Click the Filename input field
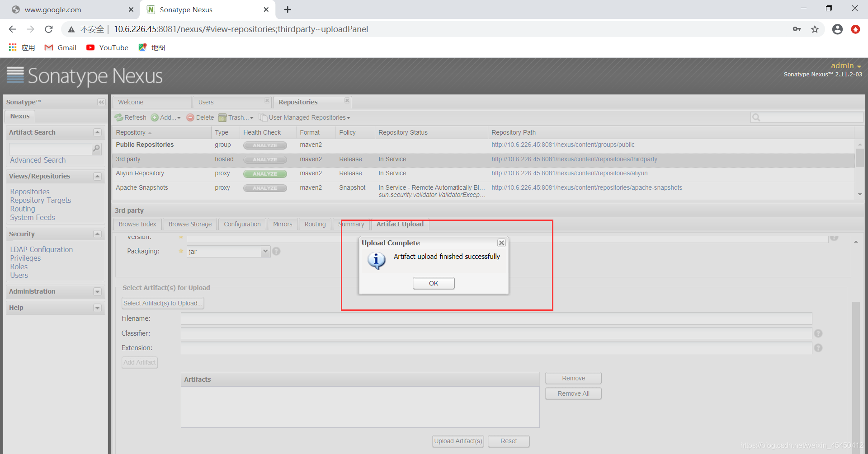 [x=496, y=318]
